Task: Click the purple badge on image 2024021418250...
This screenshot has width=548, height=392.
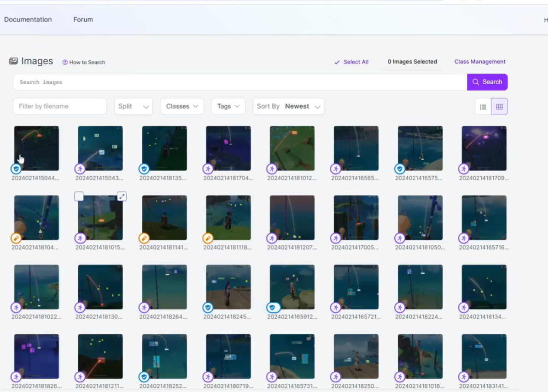Action: click(336, 377)
